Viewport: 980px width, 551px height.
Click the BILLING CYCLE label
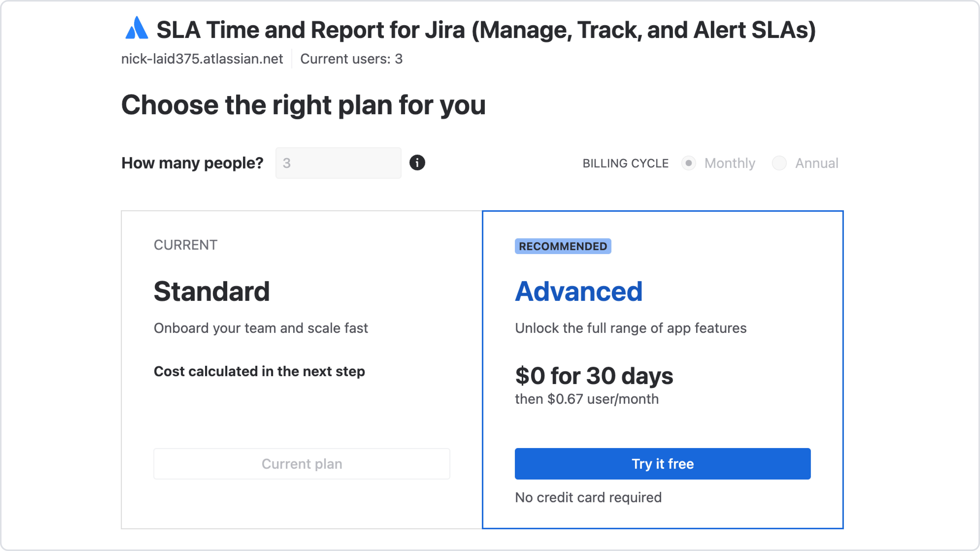click(x=625, y=163)
